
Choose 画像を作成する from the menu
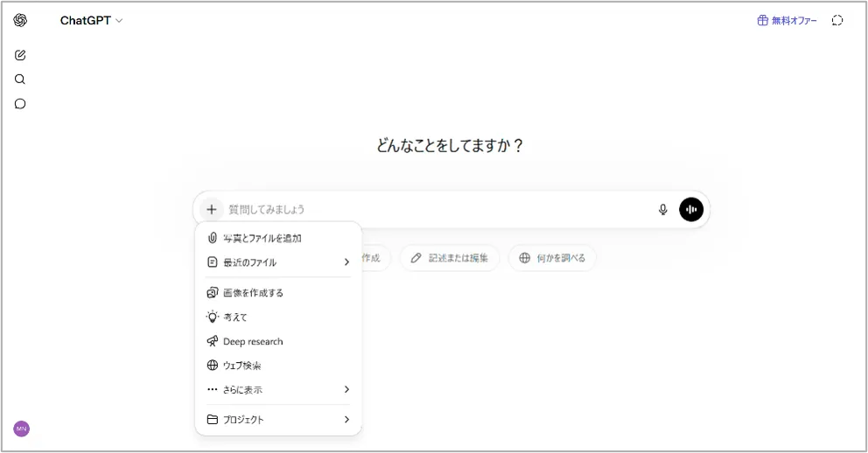278,293
